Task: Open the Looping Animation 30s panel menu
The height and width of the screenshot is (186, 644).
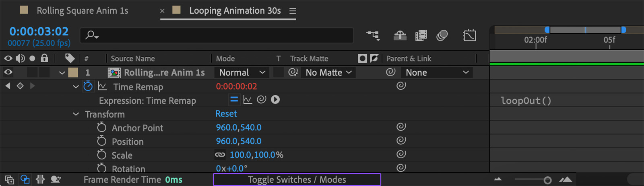Action: pos(293,11)
